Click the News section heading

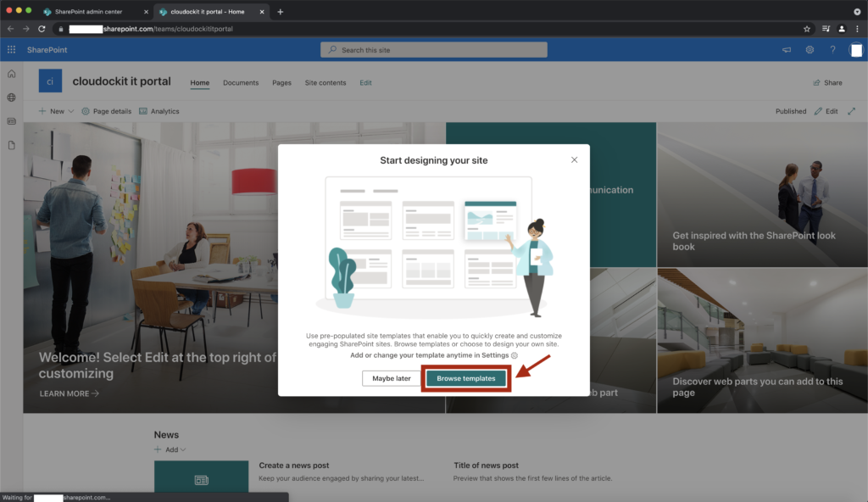[x=166, y=435]
